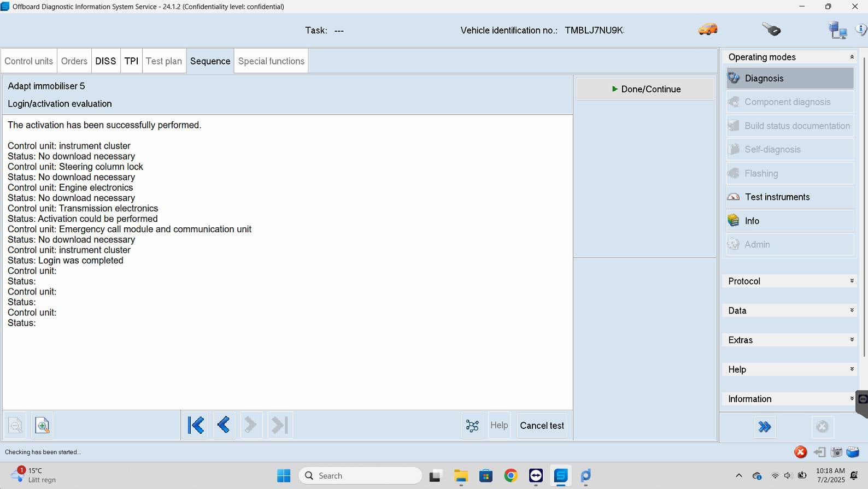Click the red X error icon in status bar
The width and height of the screenshot is (868, 489).
800,452
